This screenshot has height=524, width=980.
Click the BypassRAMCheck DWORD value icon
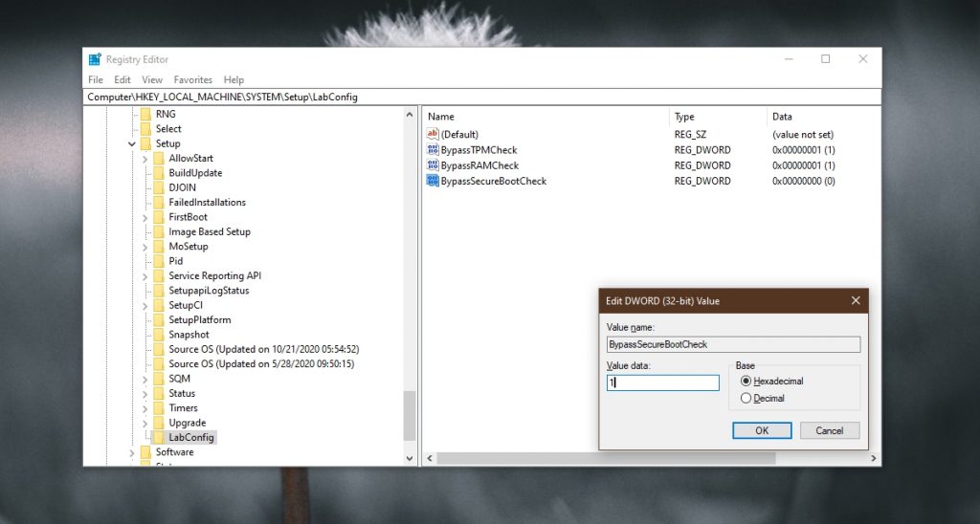(433, 165)
